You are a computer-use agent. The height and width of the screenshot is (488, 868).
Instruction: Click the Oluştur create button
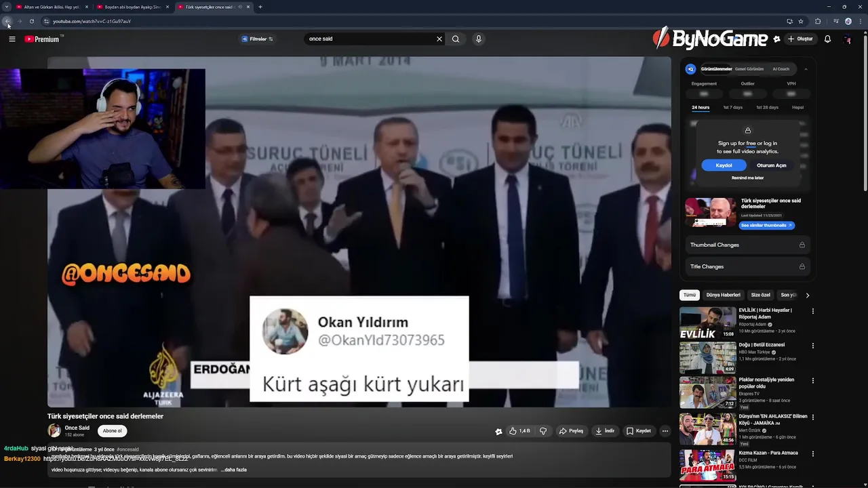click(800, 39)
